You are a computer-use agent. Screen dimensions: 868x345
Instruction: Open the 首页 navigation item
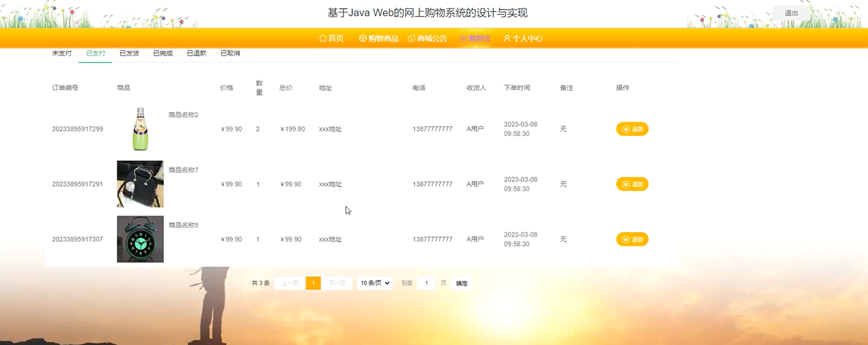[331, 38]
